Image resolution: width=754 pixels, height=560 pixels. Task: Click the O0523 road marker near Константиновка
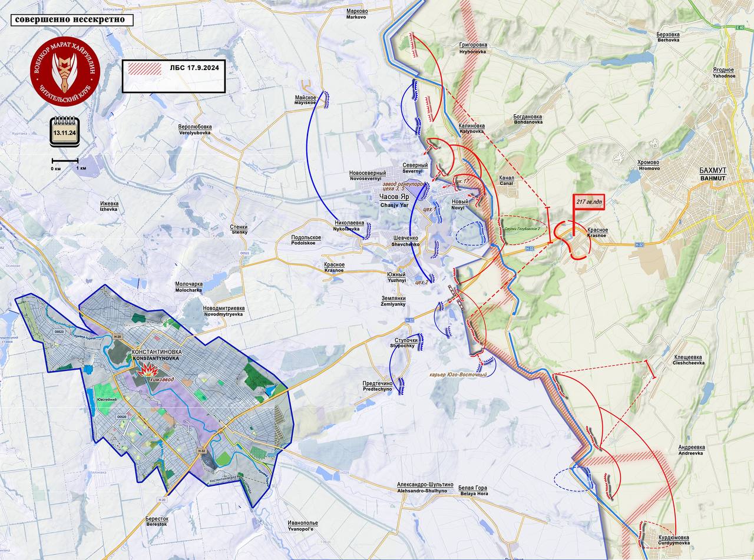(58, 332)
